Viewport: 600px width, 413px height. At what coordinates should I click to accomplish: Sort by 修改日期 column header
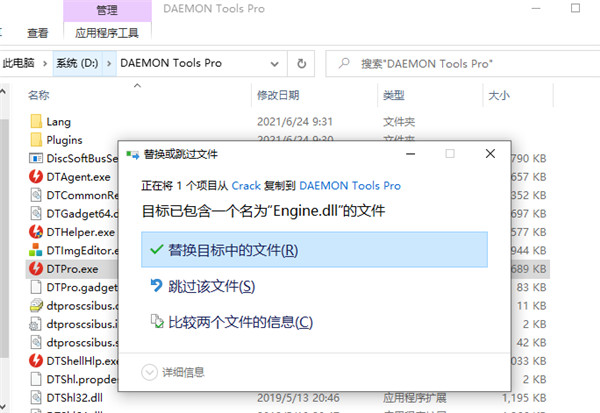tap(278, 95)
